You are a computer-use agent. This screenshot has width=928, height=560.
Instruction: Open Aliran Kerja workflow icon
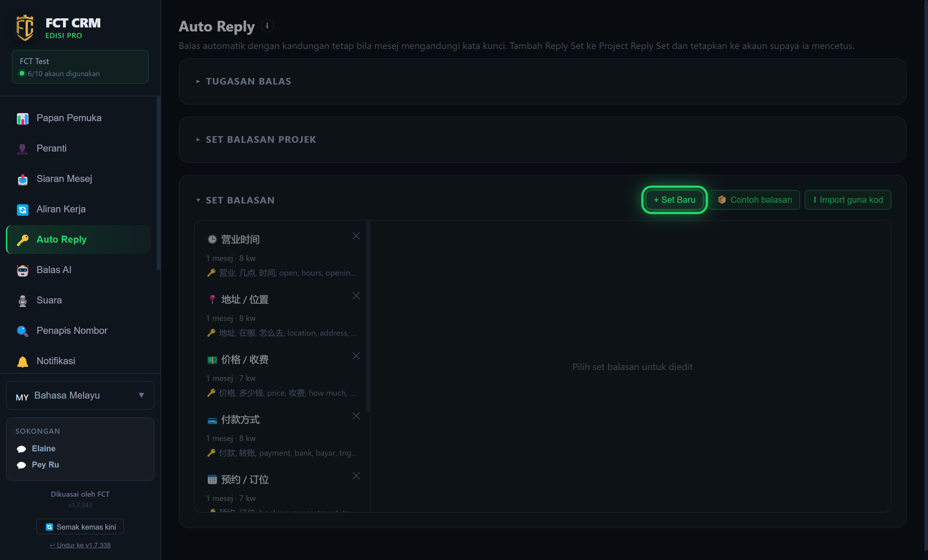tap(23, 210)
